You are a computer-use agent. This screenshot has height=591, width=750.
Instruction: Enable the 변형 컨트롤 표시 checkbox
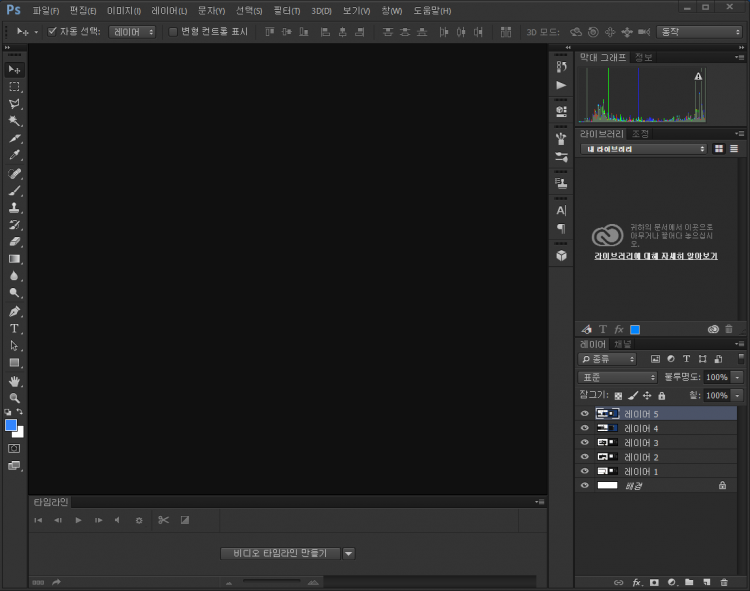(x=173, y=31)
